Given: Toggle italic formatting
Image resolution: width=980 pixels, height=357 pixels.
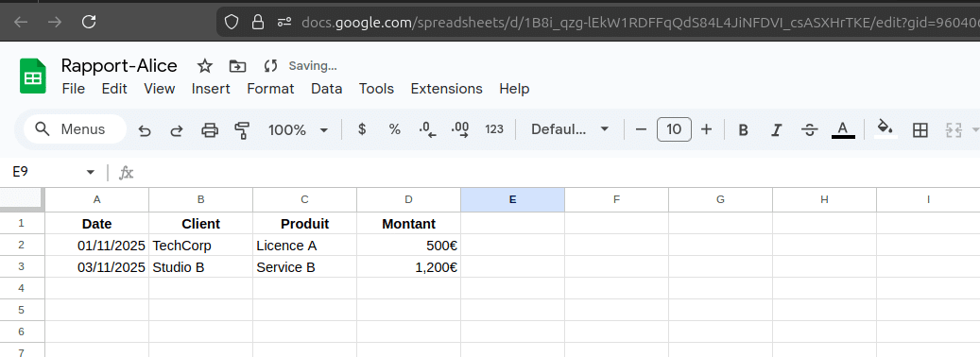Looking at the screenshot, I should pyautogui.click(x=776, y=129).
